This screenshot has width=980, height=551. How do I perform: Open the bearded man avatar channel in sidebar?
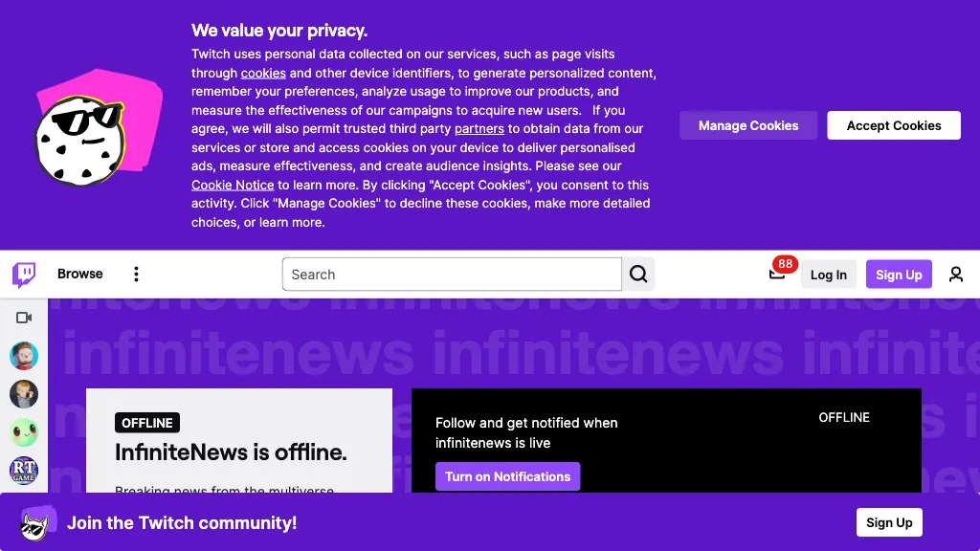24,356
